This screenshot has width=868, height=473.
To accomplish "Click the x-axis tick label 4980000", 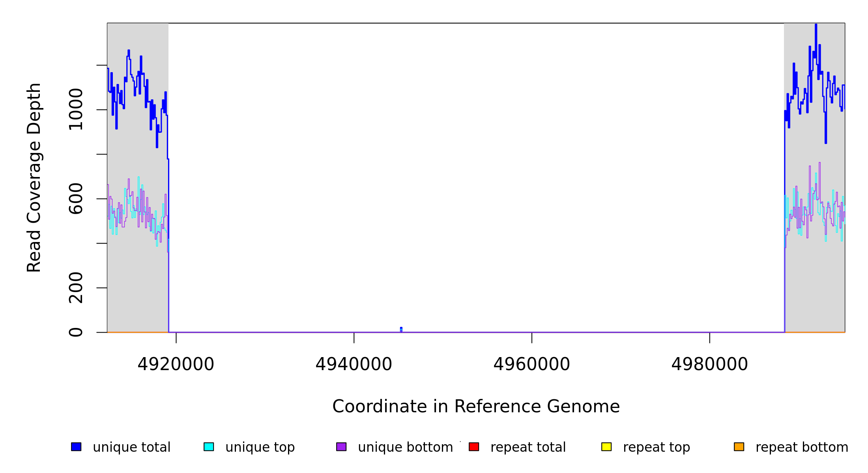I will point(710,364).
